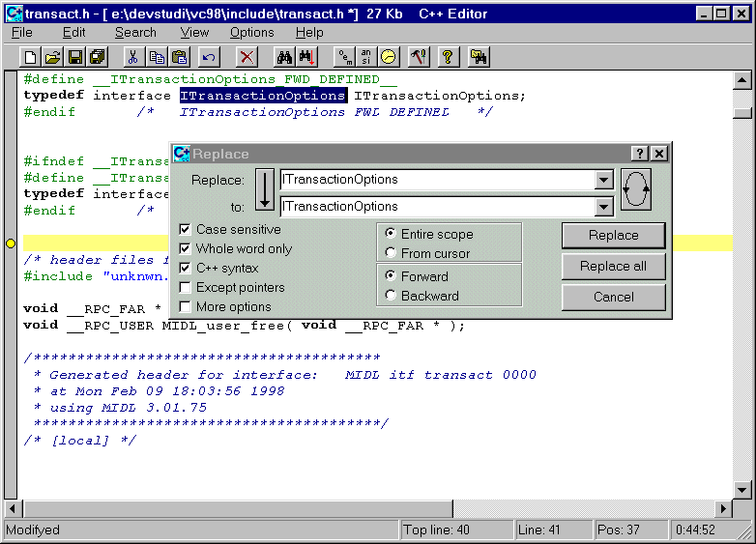The image size is (756, 544).
Task: Open the 'to' field history dropdown
Action: click(603, 207)
